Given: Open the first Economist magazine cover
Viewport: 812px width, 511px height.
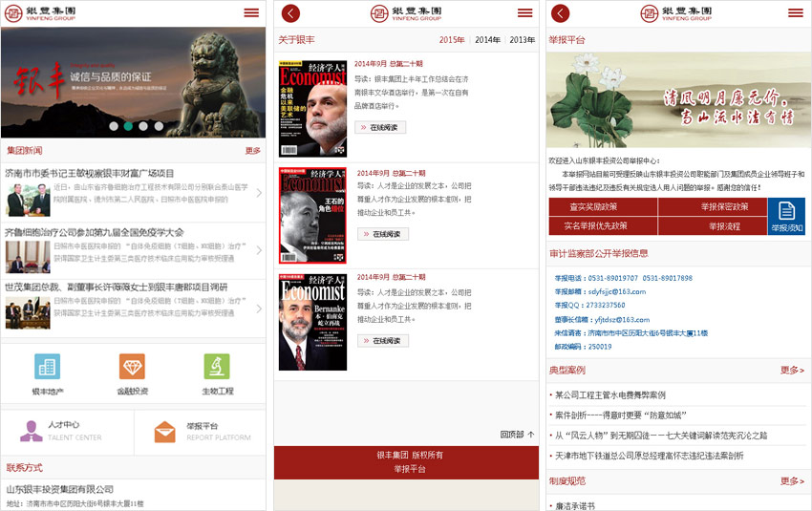Looking at the screenshot, I should pyautogui.click(x=312, y=109).
